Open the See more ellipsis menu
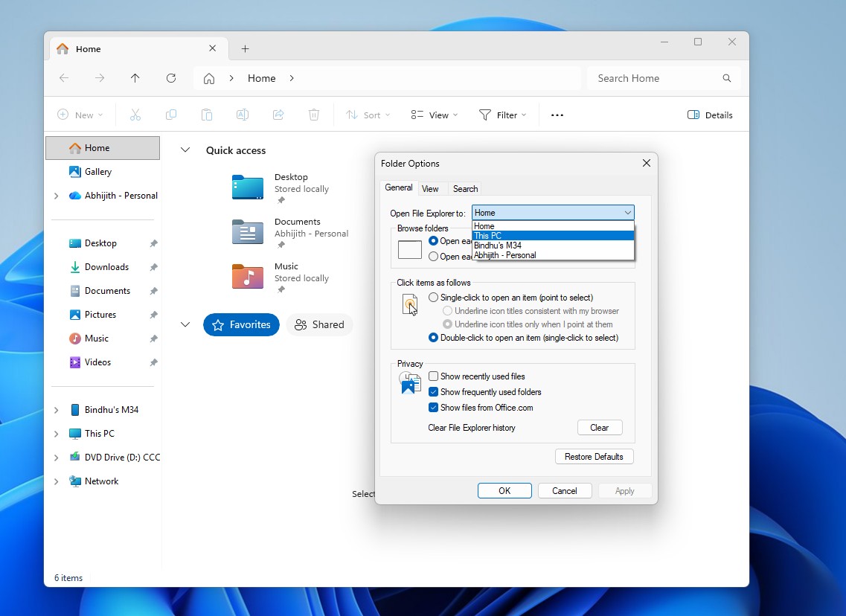The image size is (846, 616). (557, 115)
